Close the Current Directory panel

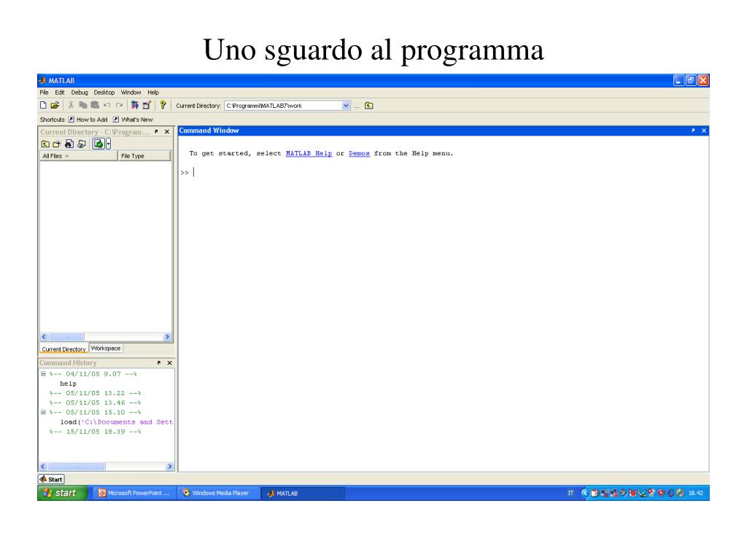167,132
